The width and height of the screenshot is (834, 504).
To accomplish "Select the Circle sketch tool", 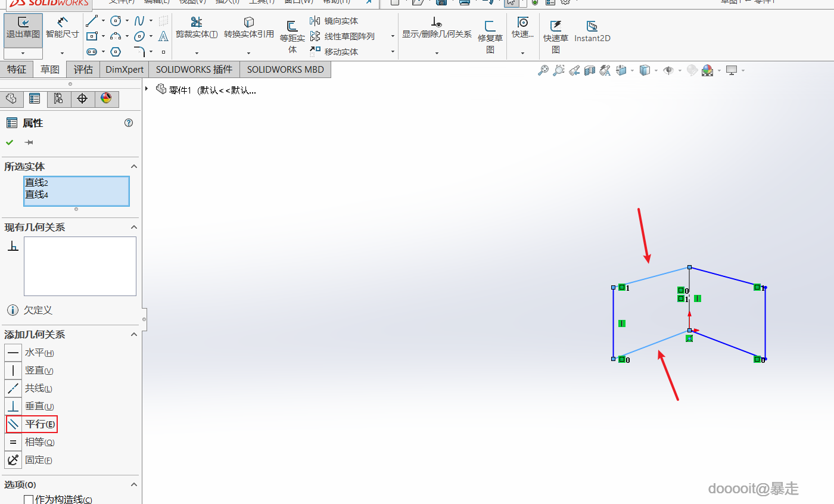I will pyautogui.click(x=116, y=21).
